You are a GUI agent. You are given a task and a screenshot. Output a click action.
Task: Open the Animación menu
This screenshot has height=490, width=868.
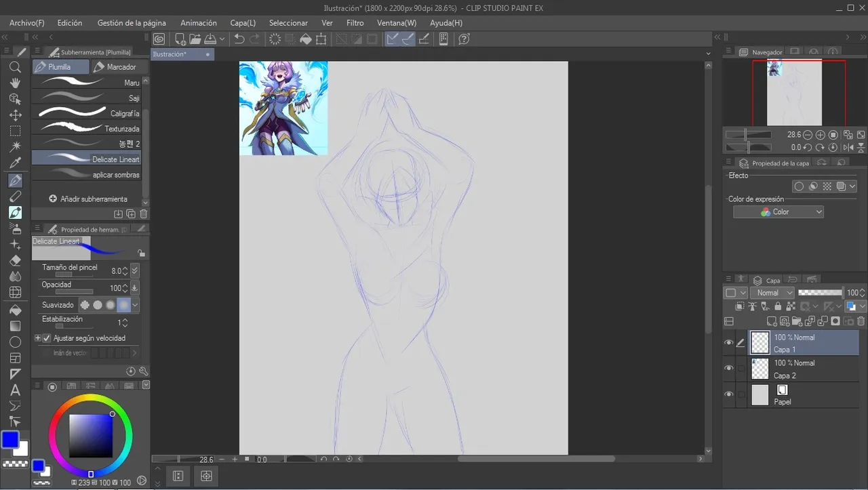pos(199,23)
